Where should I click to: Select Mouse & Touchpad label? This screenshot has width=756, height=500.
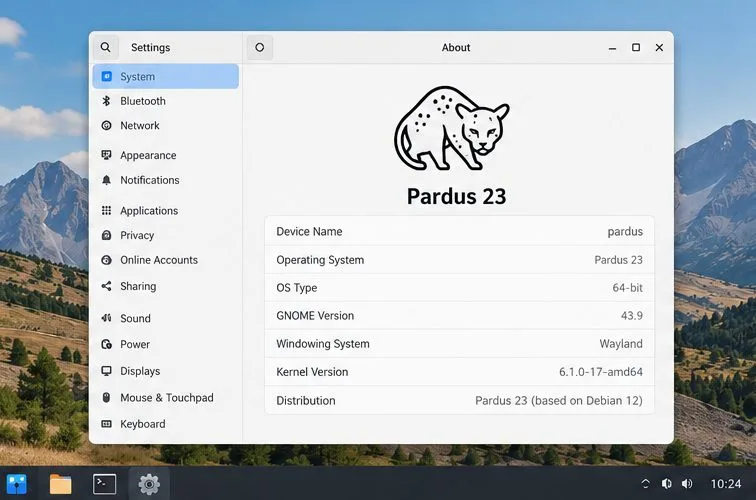(x=166, y=398)
